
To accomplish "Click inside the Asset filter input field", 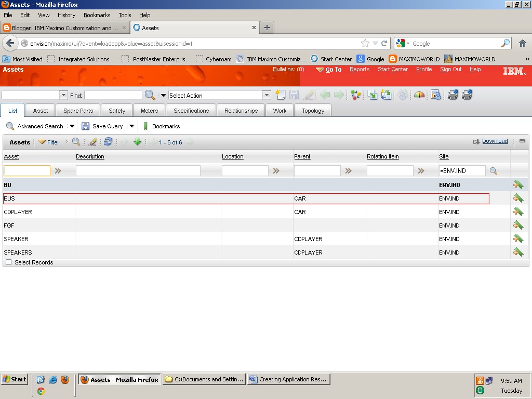I will click(x=26, y=170).
